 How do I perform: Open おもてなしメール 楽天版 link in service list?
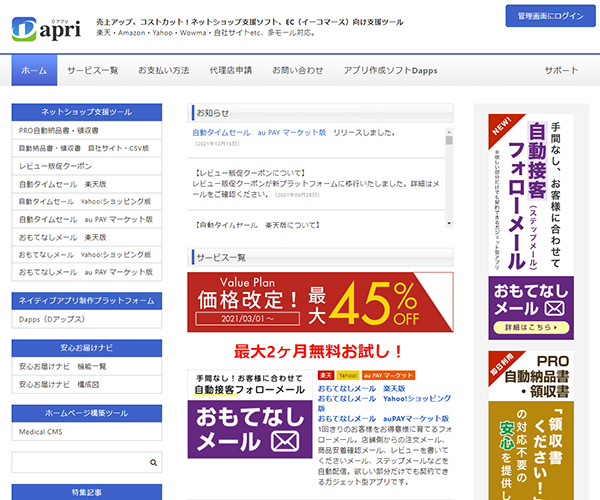(x=361, y=389)
